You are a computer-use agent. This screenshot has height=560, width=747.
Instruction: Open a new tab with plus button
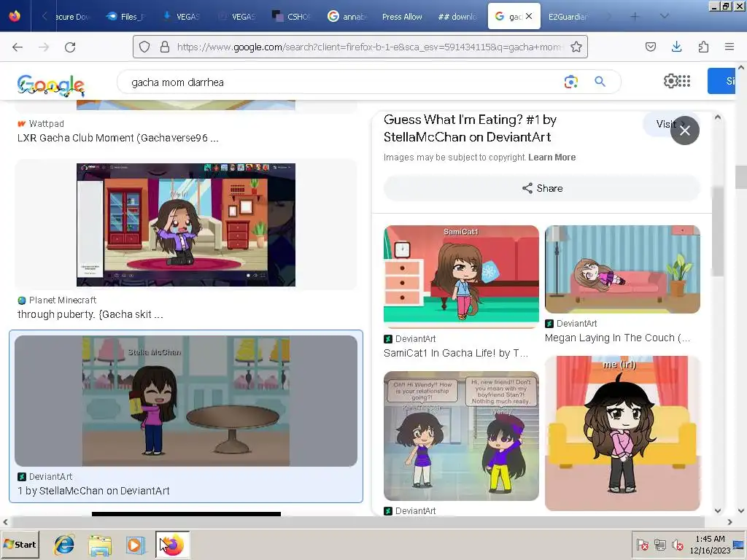(x=635, y=16)
